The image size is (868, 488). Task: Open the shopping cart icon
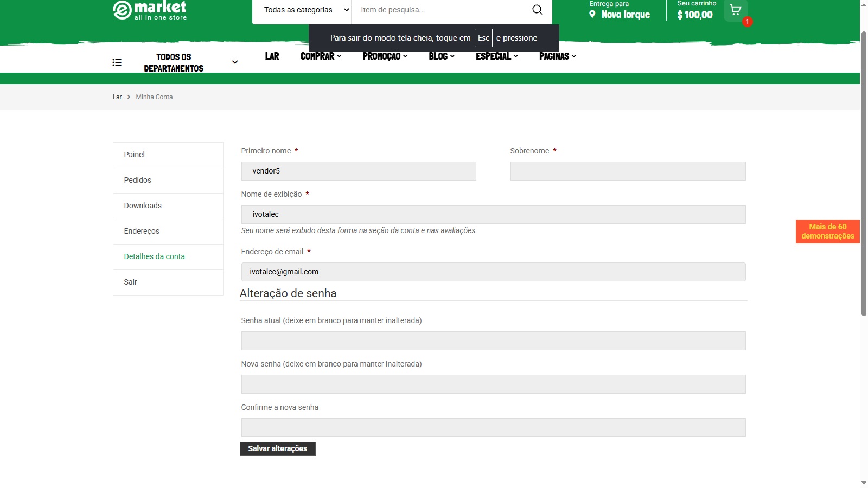pyautogui.click(x=736, y=10)
